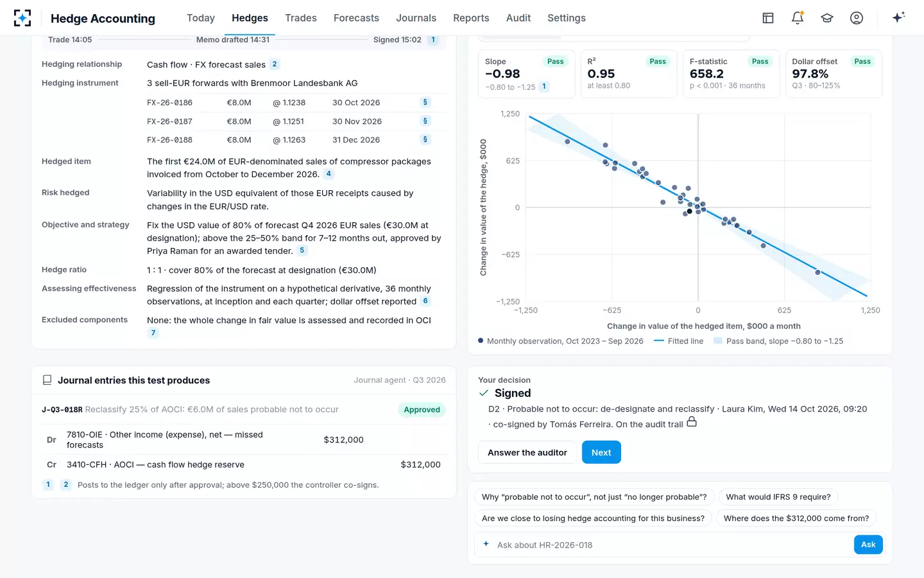Select 'Where does the $312,000 come from?' suggestion
Image resolution: width=924 pixels, height=578 pixels.
(796, 518)
